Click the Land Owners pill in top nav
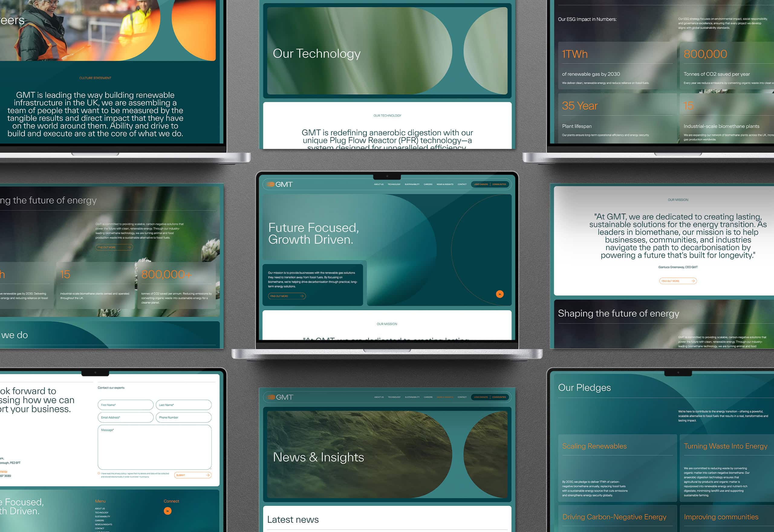 pos(481,184)
